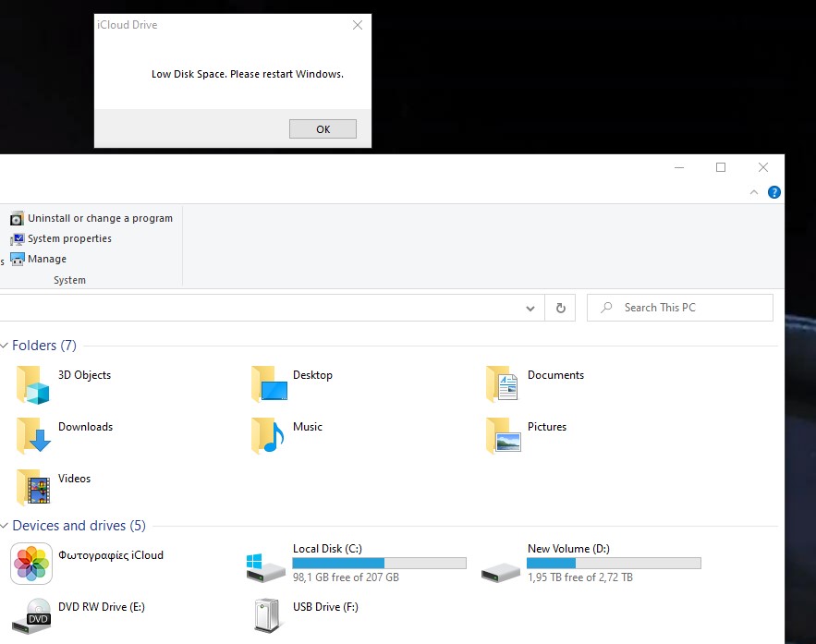Open the Downloads folder

pyautogui.click(x=86, y=427)
